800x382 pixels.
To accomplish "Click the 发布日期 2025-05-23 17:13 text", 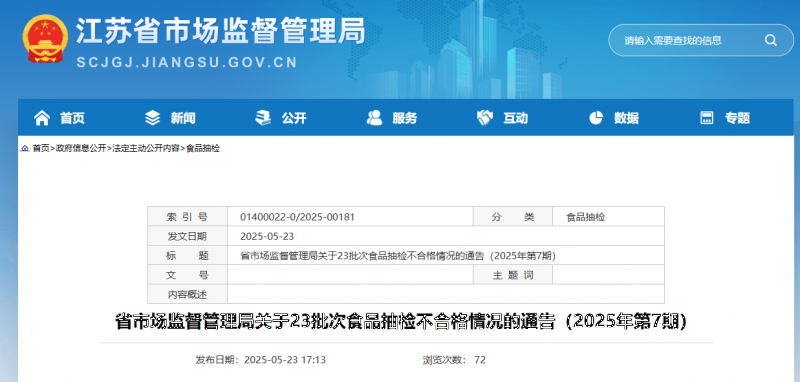I will pyautogui.click(x=260, y=360).
